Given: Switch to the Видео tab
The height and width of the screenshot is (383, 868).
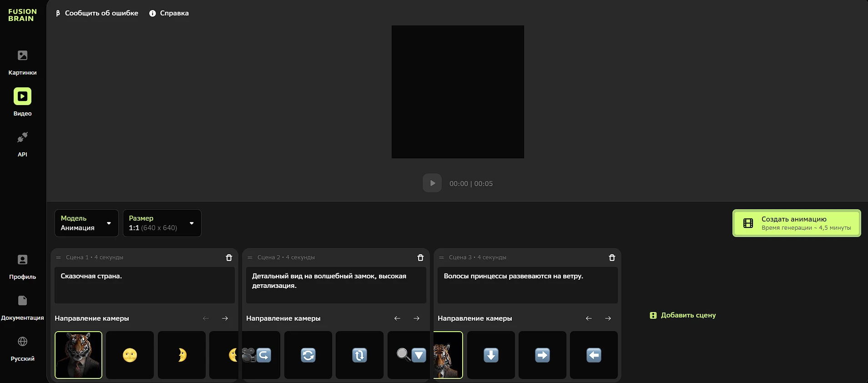Looking at the screenshot, I should [22, 102].
